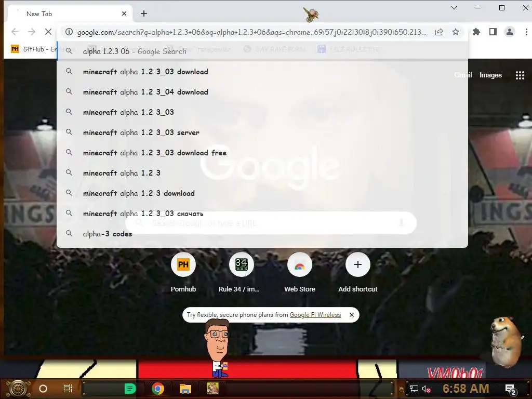This screenshot has height=399, width=532.
Task: Follow the Google Fi Wireless link
Action: click(x=315, y=315)
